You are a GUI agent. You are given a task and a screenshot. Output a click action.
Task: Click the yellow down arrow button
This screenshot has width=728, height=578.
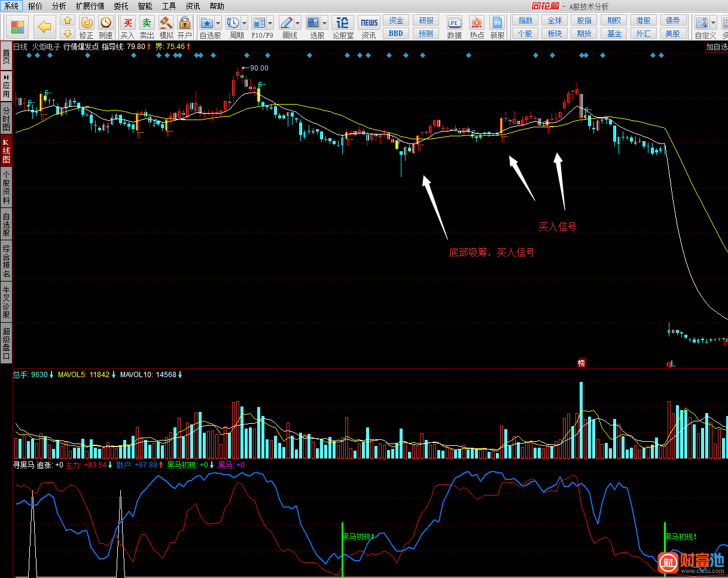(68, 33)
